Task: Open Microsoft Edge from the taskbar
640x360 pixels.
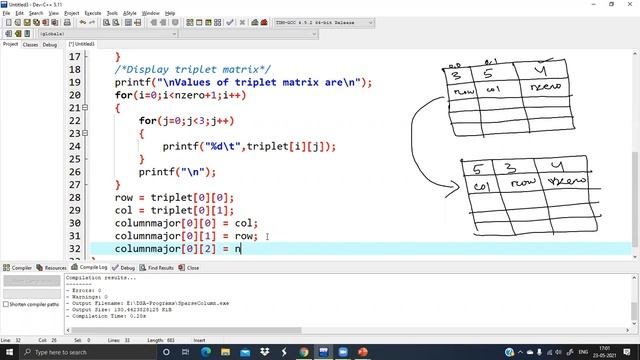Action: tap(206, 352)
